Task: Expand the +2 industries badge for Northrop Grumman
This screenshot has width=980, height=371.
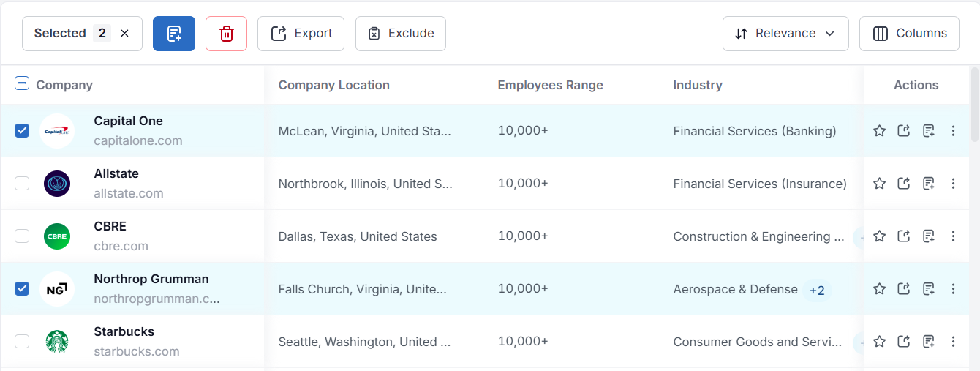Action: pos(817,291)
